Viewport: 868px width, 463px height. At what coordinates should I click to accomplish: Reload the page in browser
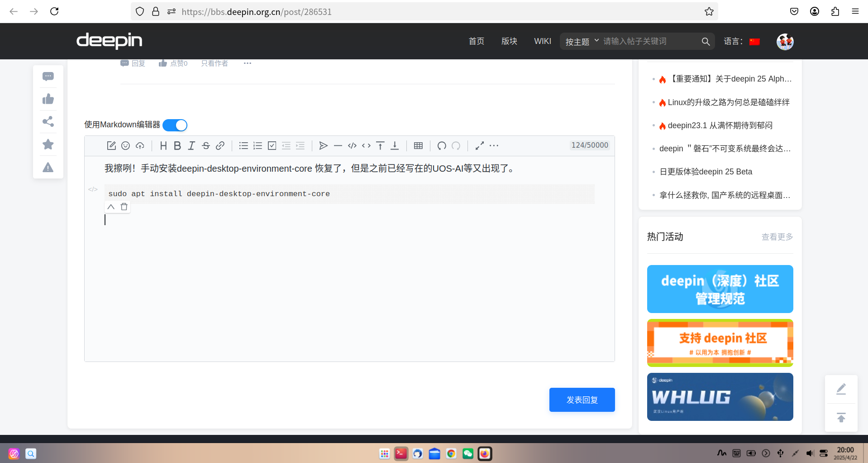(54, 11)
